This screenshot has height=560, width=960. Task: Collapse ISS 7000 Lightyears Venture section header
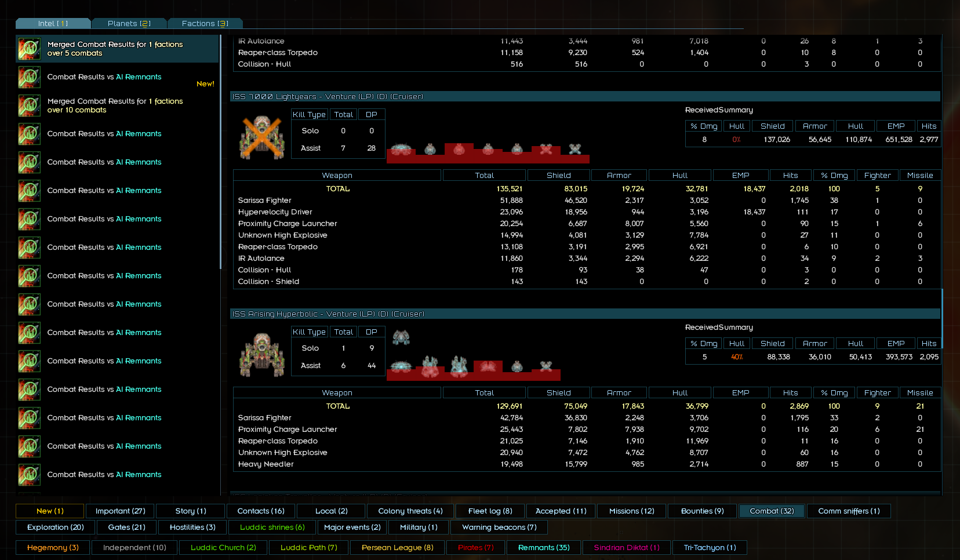click(x=585, y=96)
